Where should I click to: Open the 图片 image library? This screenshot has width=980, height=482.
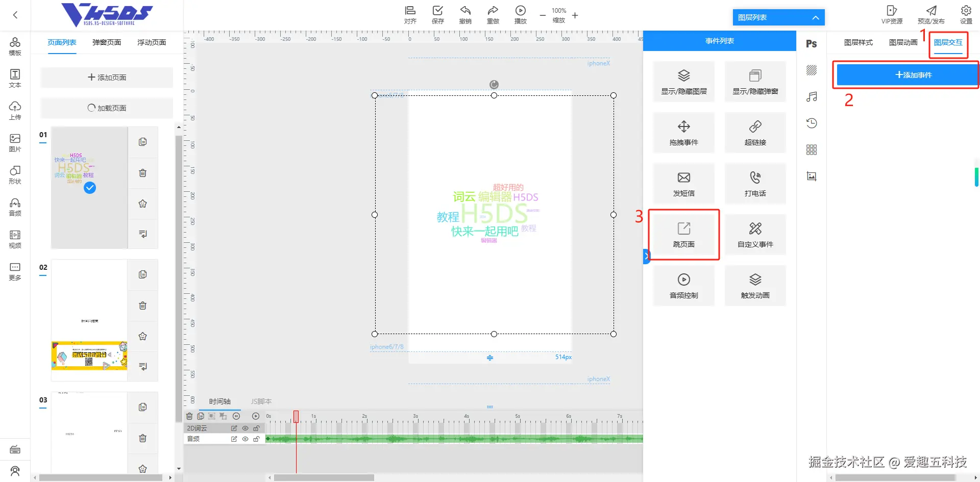click(15, 143)
